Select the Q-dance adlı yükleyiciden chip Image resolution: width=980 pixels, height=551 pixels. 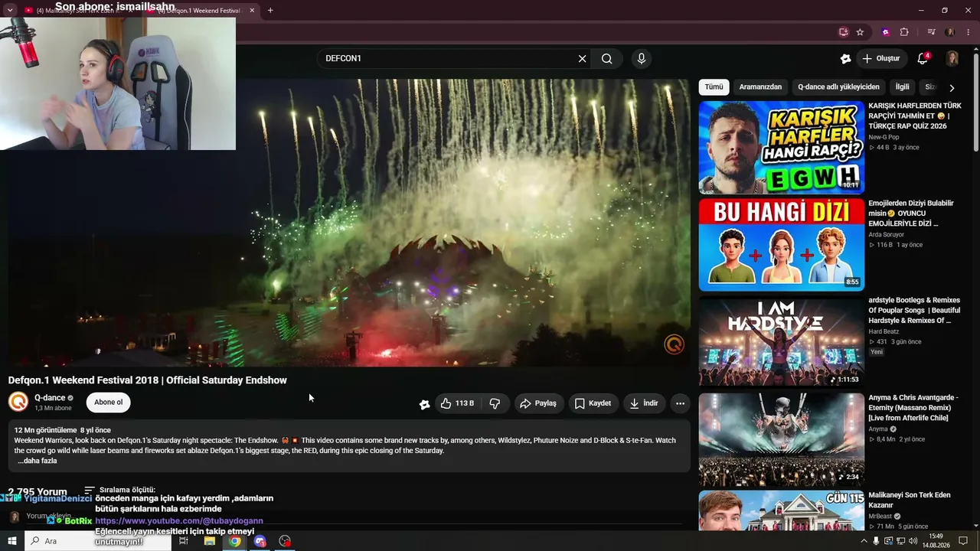(838, 87)
